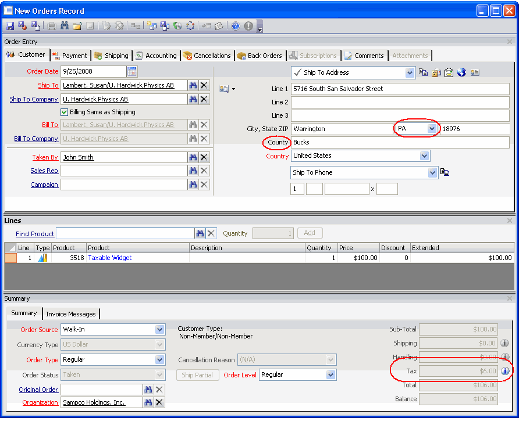Click the binoculars icon next to Ship To

click(x=193, y=85)
